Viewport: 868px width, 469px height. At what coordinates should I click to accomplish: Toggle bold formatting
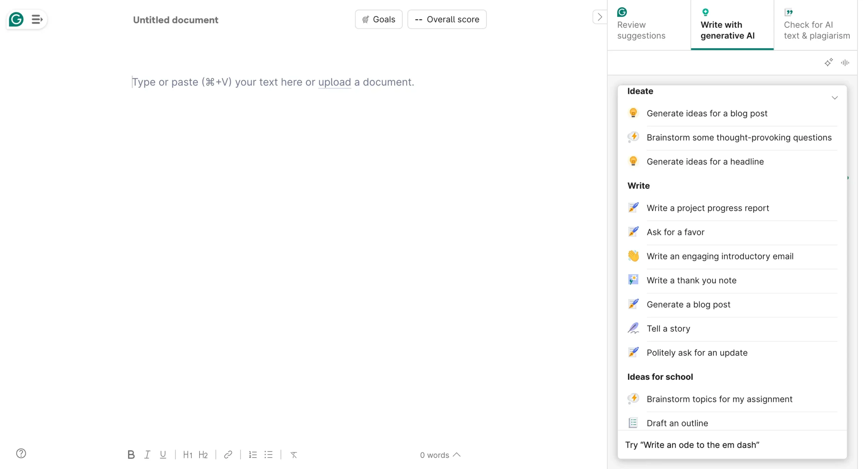pyautogui.click(x=131, y=454)
